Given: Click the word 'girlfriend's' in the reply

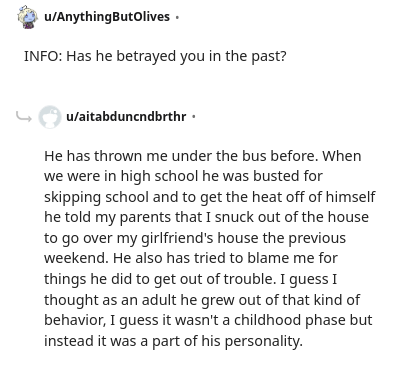Looking at the screenshot, I should (177, 238).
